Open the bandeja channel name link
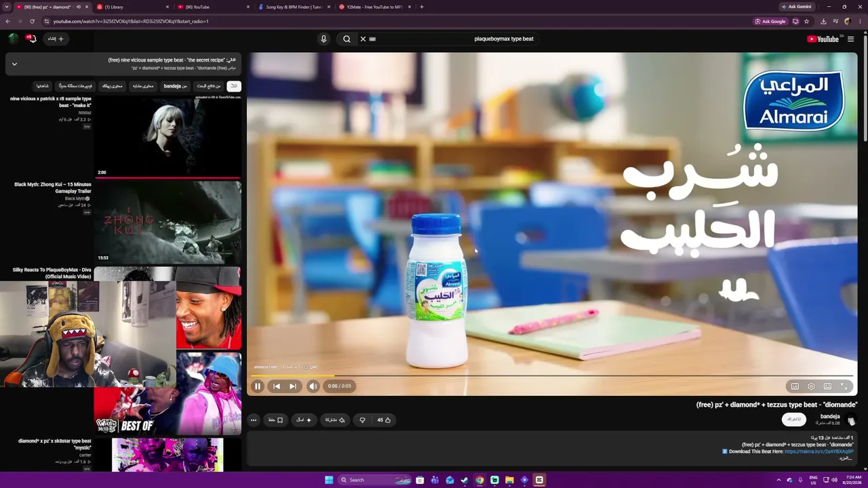Screen dimensions: 868x488 [x=830, y=416]
